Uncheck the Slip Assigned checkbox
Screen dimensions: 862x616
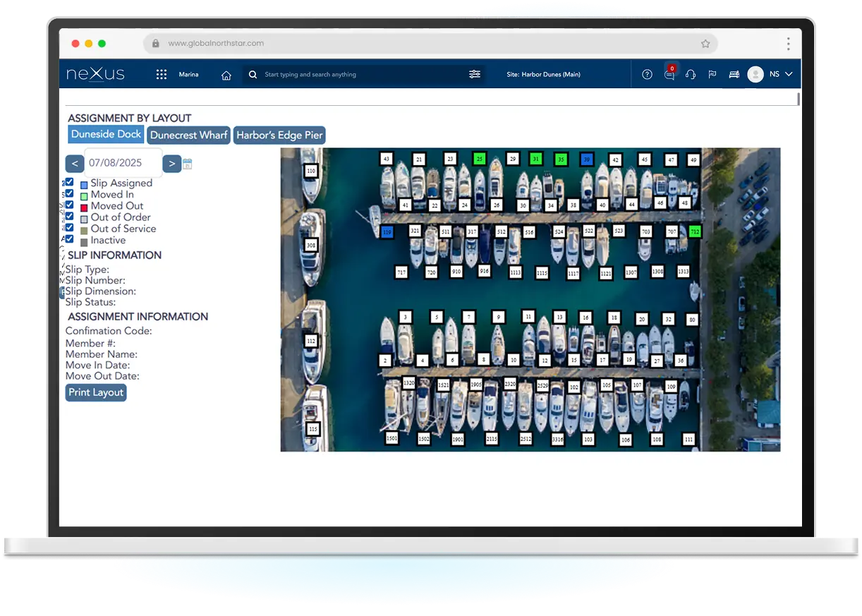(69, 182)
